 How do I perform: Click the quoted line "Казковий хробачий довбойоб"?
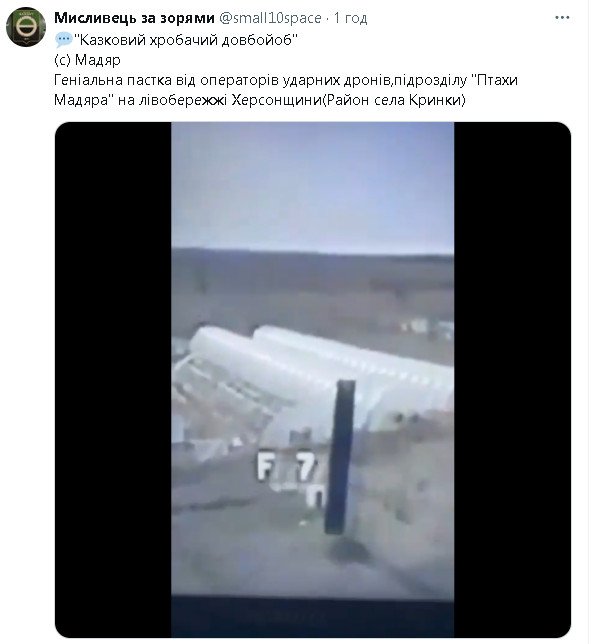point(187,40)
